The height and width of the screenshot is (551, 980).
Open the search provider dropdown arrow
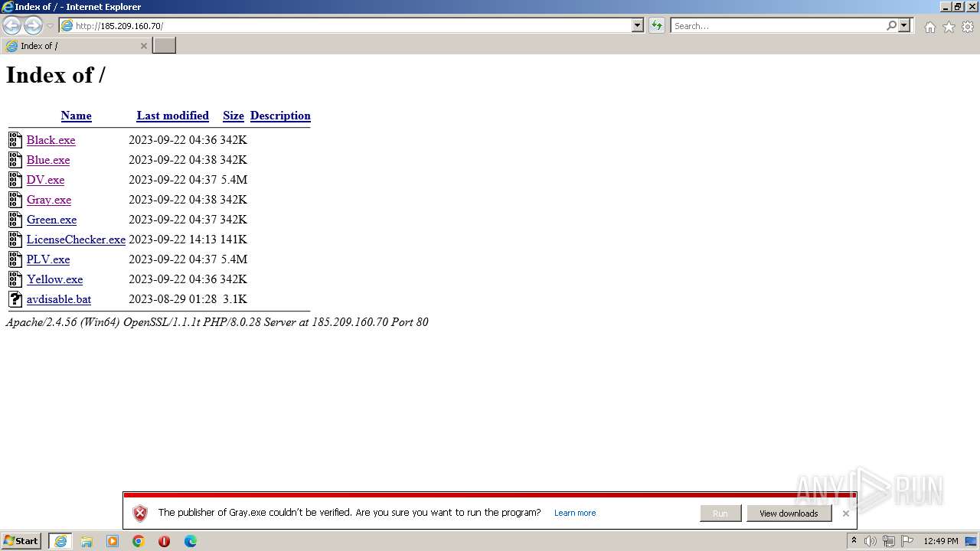904,25
